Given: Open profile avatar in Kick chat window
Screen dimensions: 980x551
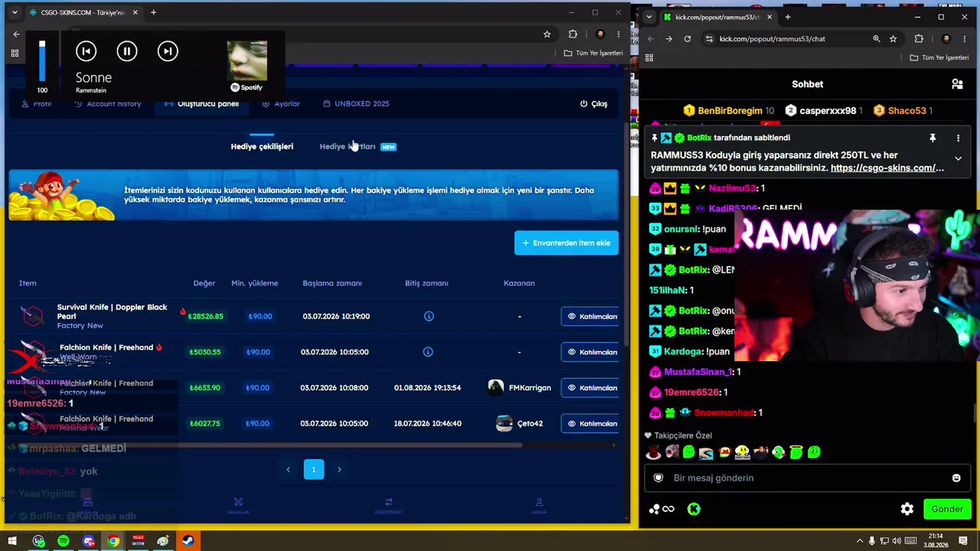Looking at the screenshot, I should [946, 39].
